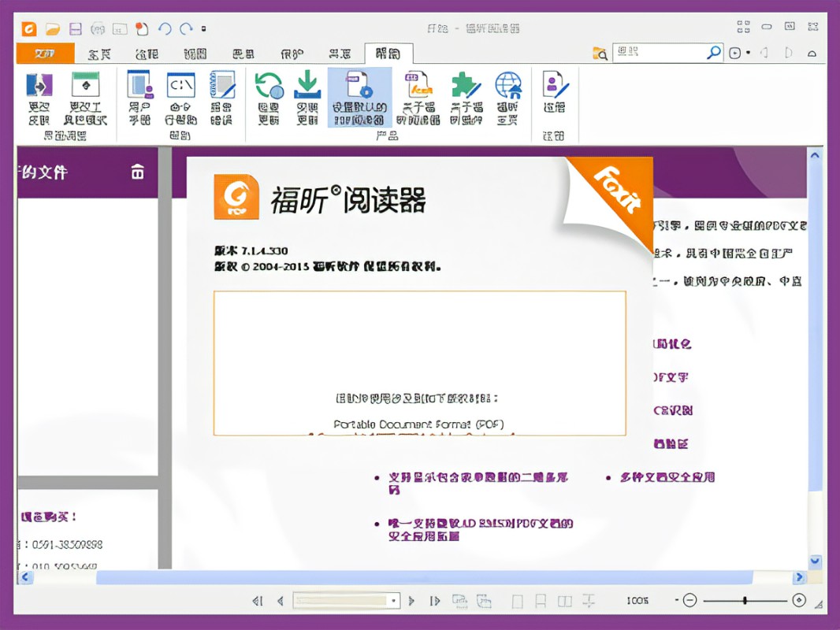Open the page number dropdown in status bar

click(x=394, y=601)
